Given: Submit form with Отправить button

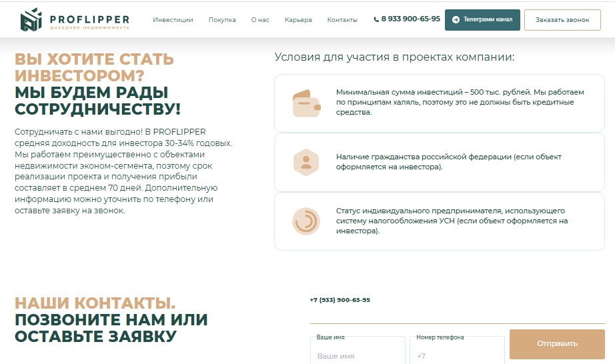Looking at the screenshot, I should pyautogui.click(x=557, y=344).
